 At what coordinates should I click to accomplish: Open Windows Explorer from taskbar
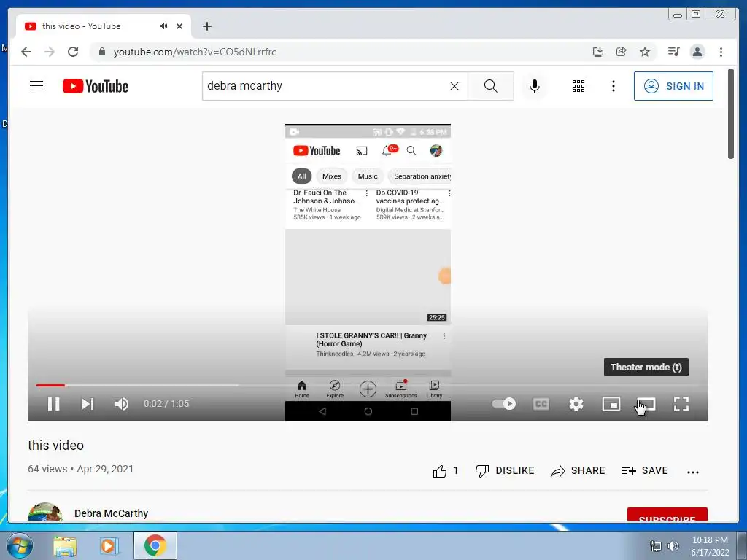(65, 545)
